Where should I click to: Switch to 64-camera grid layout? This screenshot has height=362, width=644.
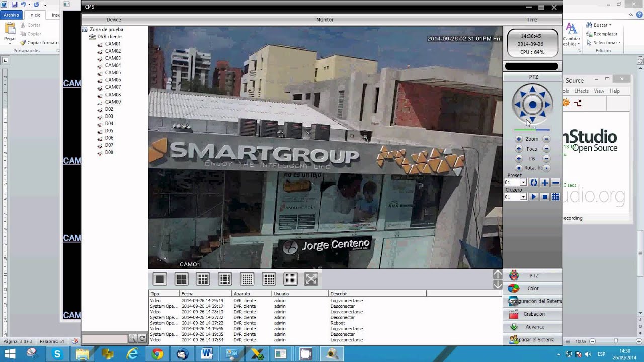[x=290, y=279]
